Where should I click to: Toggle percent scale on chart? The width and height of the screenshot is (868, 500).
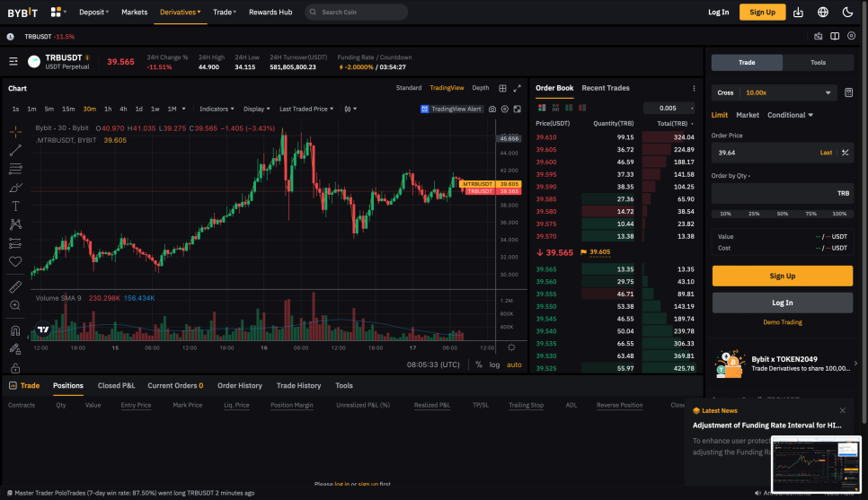coord(479,364)
